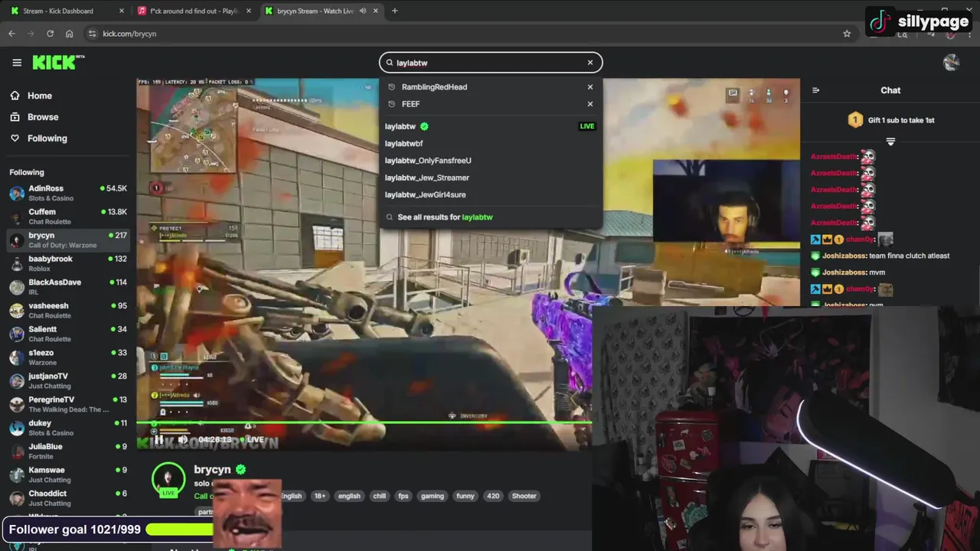The image size is (980, 551).
Task: Open justjanoTV channel in Following list
Action: point(67,380)
